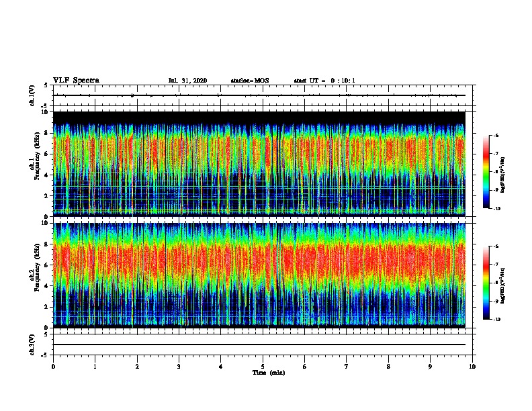The width and height of the screenshot is (532, 411).
Task: Click the 6 kHz tick label on ch.2 spectrogram
Action: pyautogui.click(x=46, y=265)
